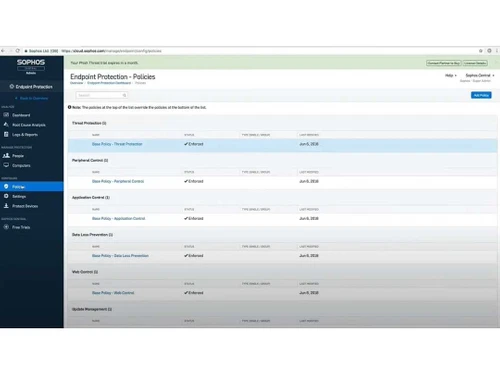Click Enforced status in Threat Protection row
The width and height of the screenshot is (500, 375).
click(194, 144)
